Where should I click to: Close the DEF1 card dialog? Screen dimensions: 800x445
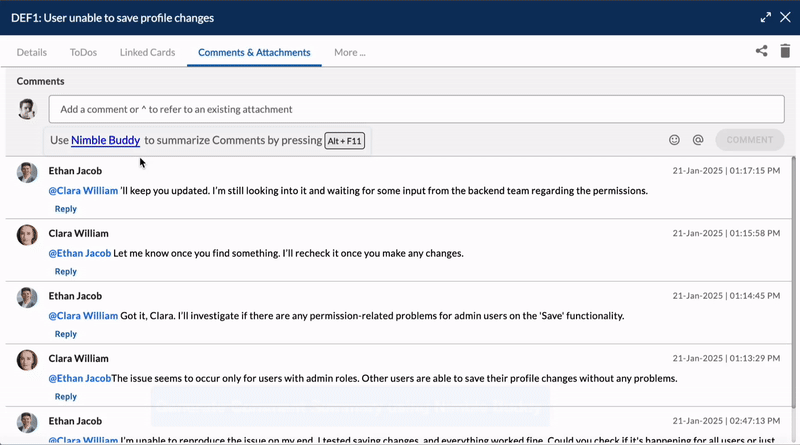pos(785,17)
